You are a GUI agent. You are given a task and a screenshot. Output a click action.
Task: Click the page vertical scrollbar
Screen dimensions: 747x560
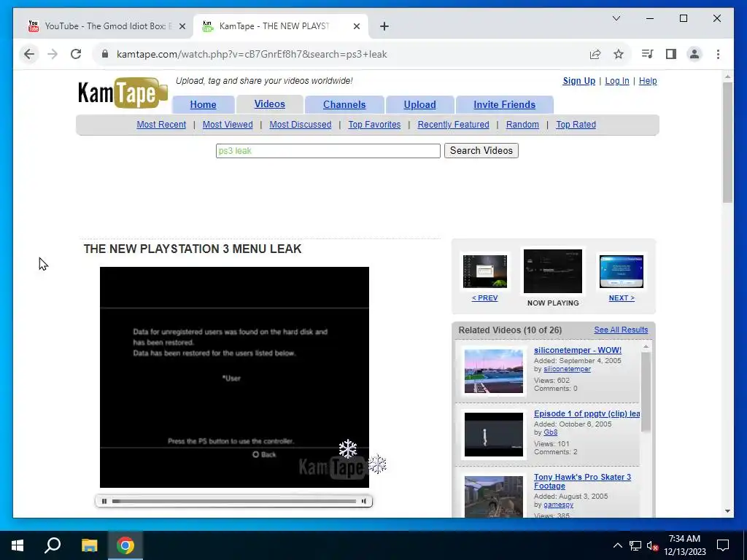(x=727, y=143)
